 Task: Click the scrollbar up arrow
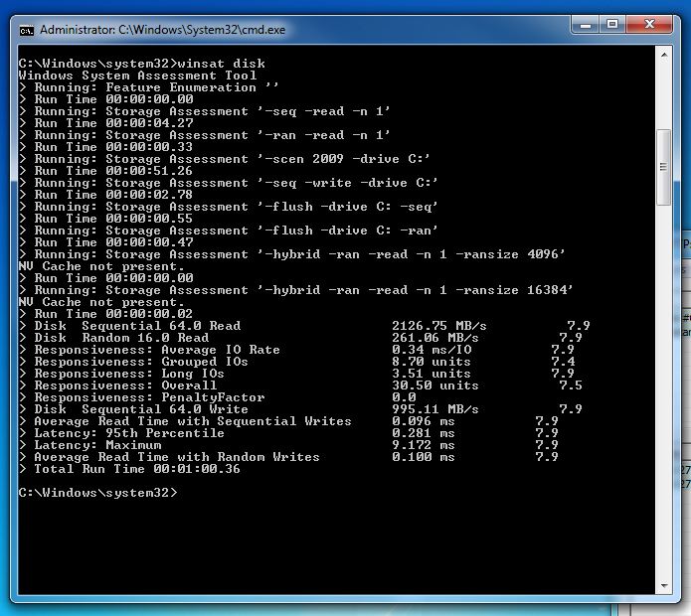(x=664, y=56)
